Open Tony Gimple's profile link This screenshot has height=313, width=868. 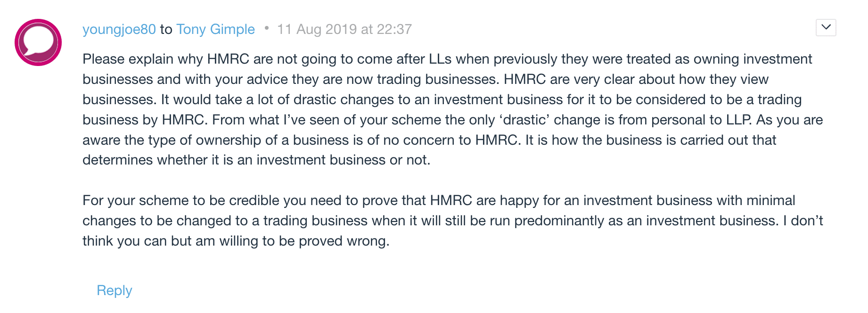215,29
